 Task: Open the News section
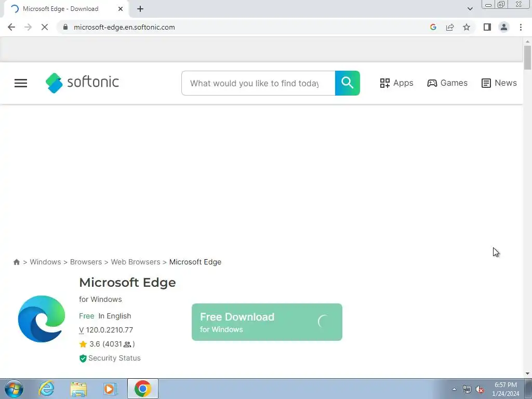(x=499, y=83)
